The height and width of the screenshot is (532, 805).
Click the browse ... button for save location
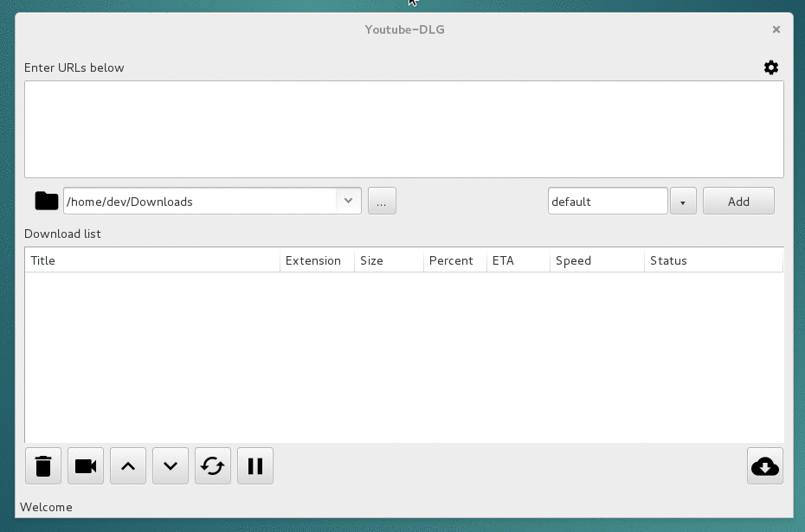382,201
